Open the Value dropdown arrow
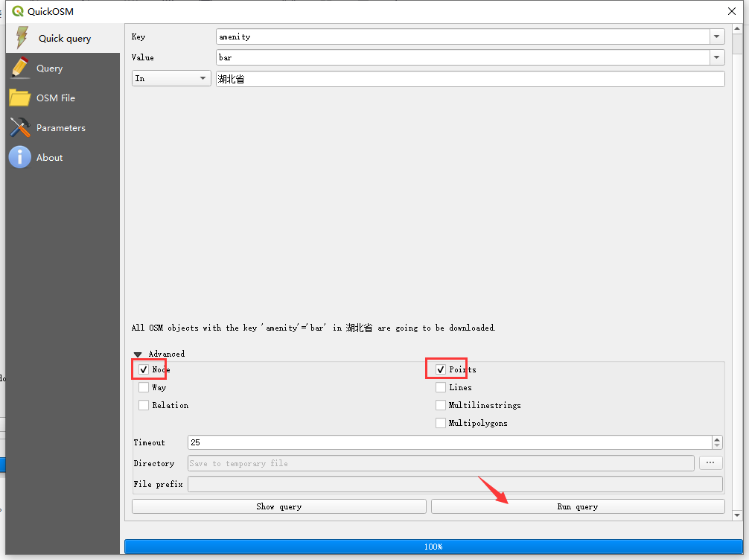Image resolution: width=749 pixels, height=560 pixels. (716, 57)
